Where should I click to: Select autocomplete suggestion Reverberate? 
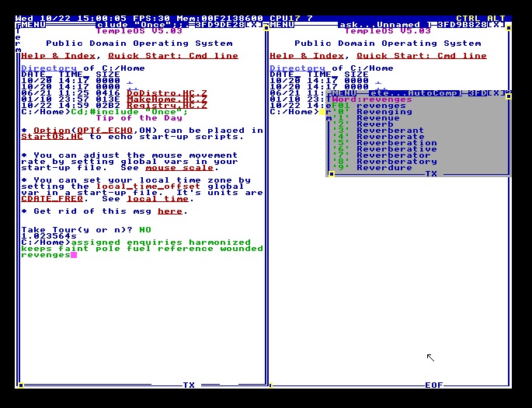tap(390, 137)
